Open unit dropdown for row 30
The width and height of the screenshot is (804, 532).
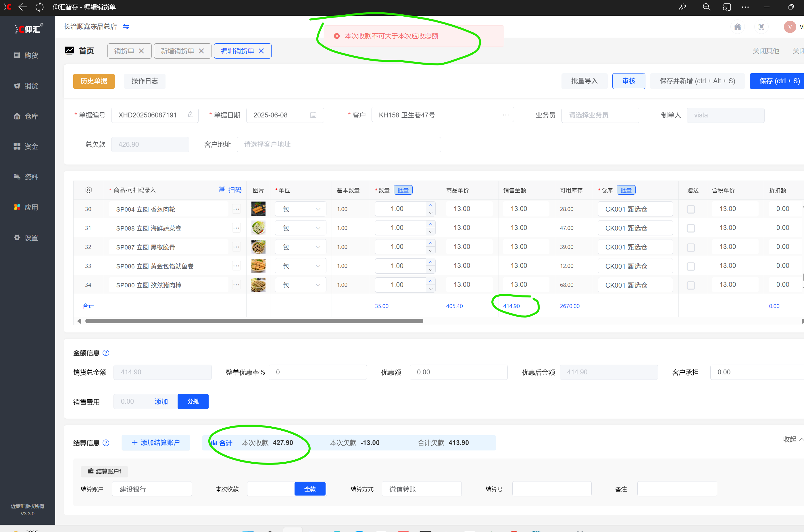[x=300, y=209]
